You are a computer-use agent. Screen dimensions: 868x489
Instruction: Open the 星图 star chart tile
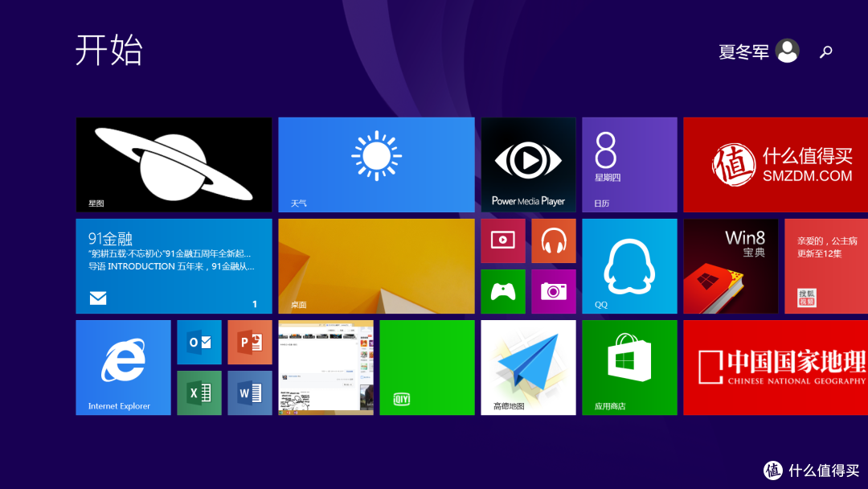click(174, 165)
